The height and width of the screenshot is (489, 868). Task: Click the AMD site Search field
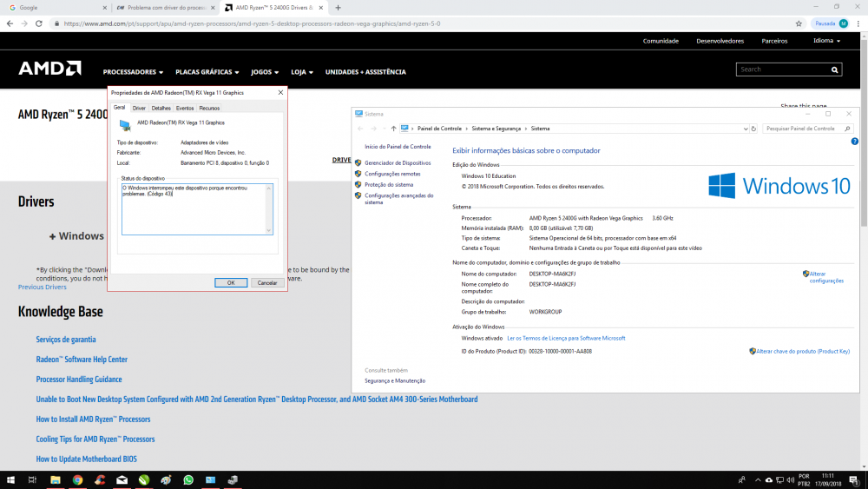click(783, 69)
